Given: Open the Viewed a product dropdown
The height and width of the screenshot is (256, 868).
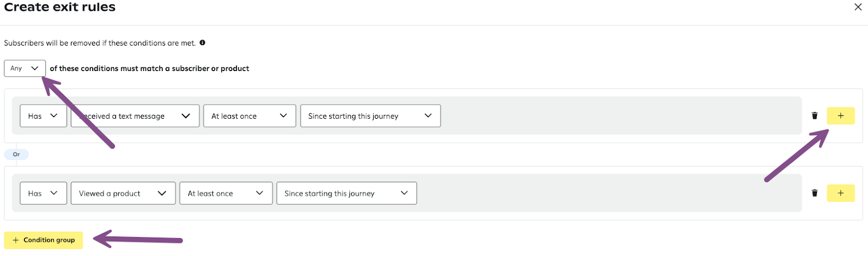Looking at the screenshot, I should [x=123, y=193].
